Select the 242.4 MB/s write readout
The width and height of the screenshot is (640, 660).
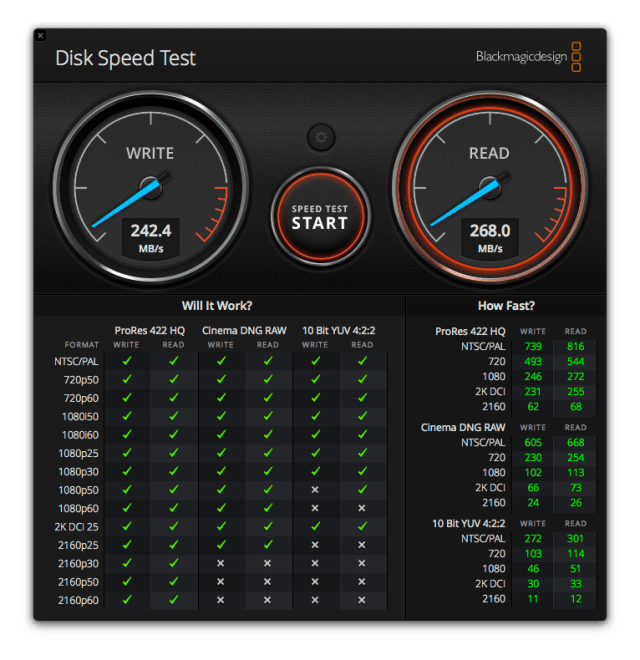(x=150, y=237)
